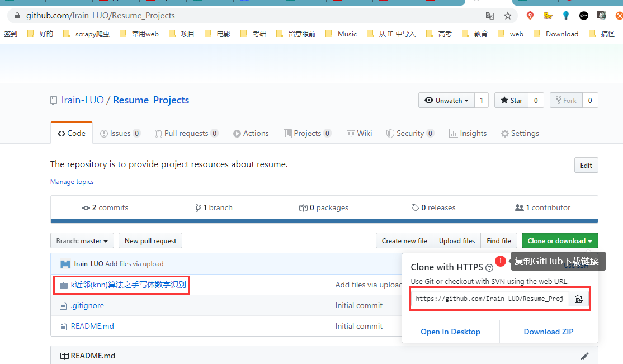Bookmark this page with the star icon
This screenshot has width=623, height=364.
507,16
